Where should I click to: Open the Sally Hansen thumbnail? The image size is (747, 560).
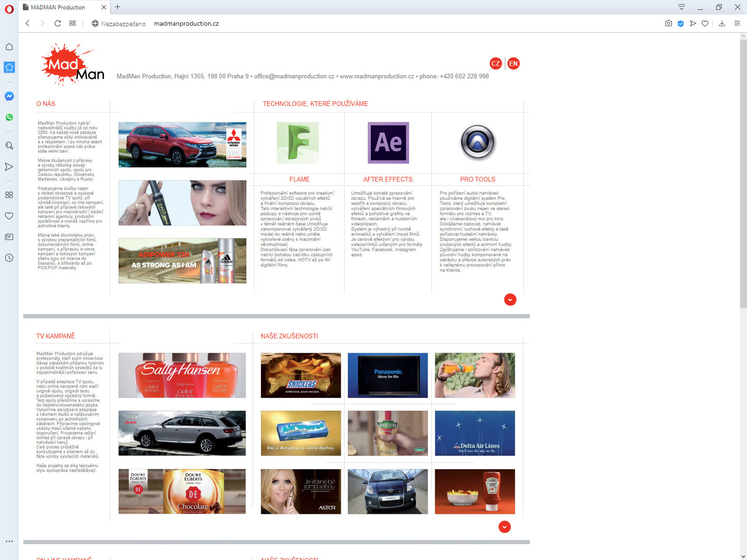click(182, 375)
